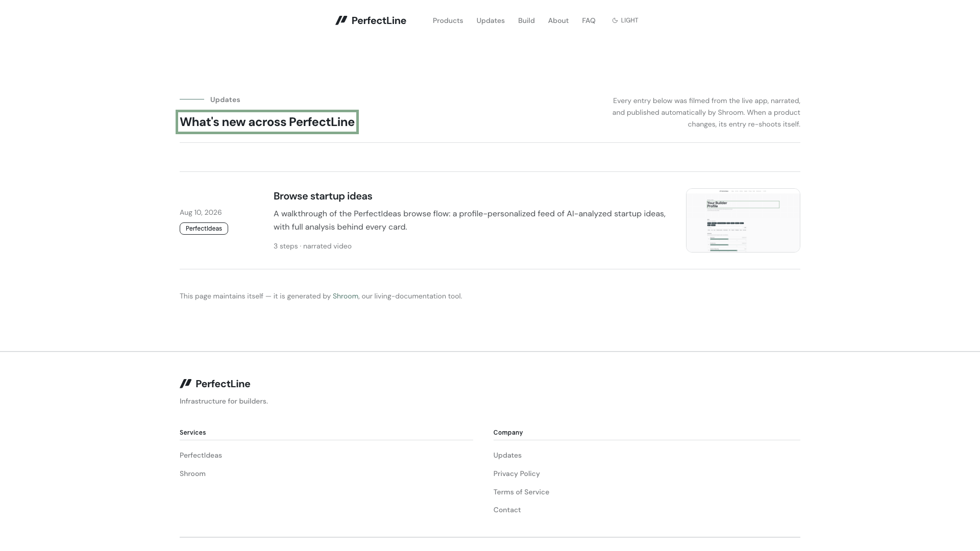This screenshot has width=980, height=551.
Task: Open the Privacy Policy link
Action: click(x=517, y=473)
